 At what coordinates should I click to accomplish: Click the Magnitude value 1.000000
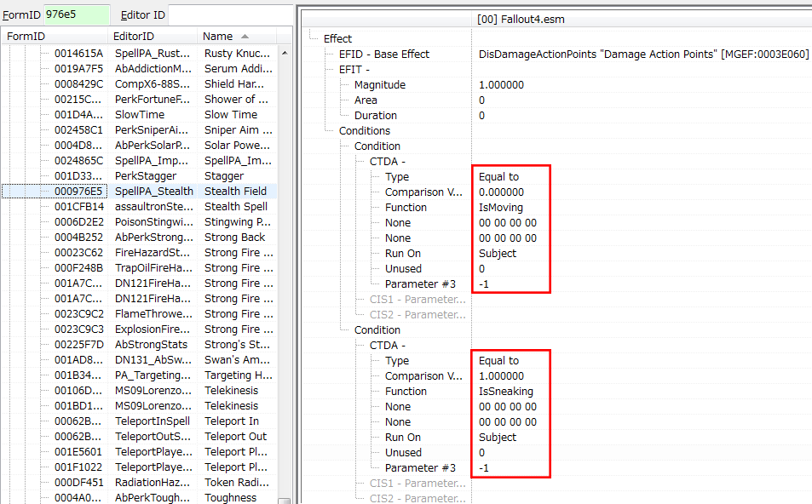[x=501, y=85]
